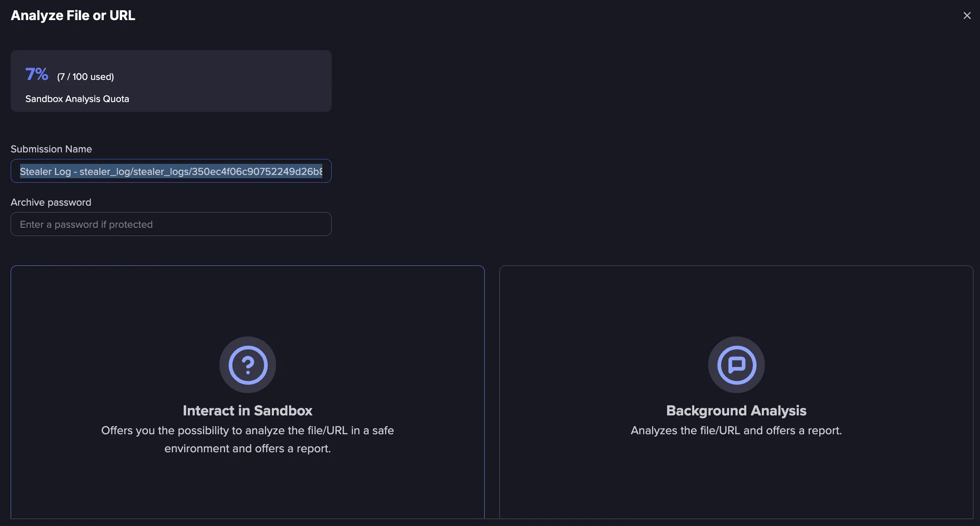Click the (7 / 100 used) text
This screenshot has width=980, height=526.
point(86,77)
